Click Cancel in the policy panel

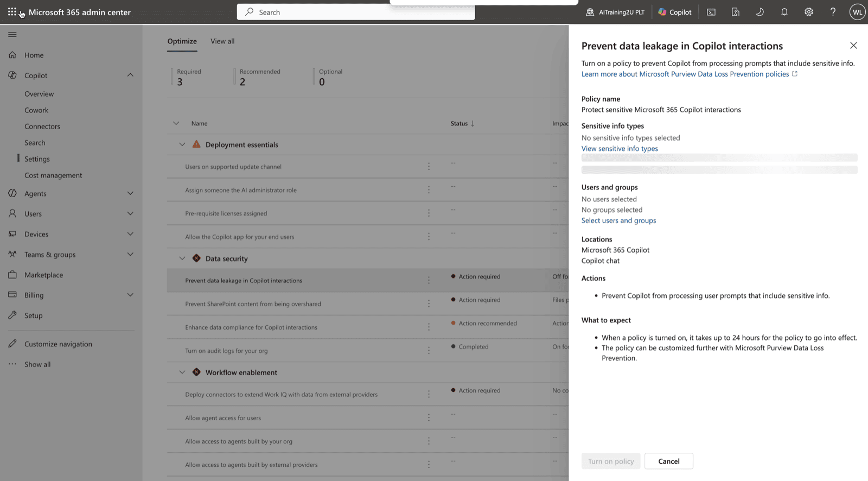pyautogui.click(x=668, y=461)
